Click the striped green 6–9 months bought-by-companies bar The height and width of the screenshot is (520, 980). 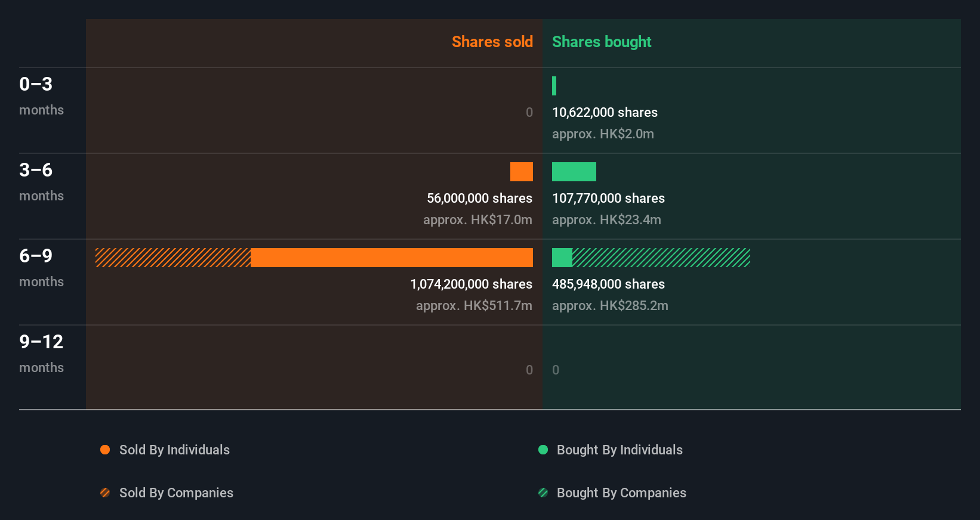pyautogui.click(x=661, y=258)
